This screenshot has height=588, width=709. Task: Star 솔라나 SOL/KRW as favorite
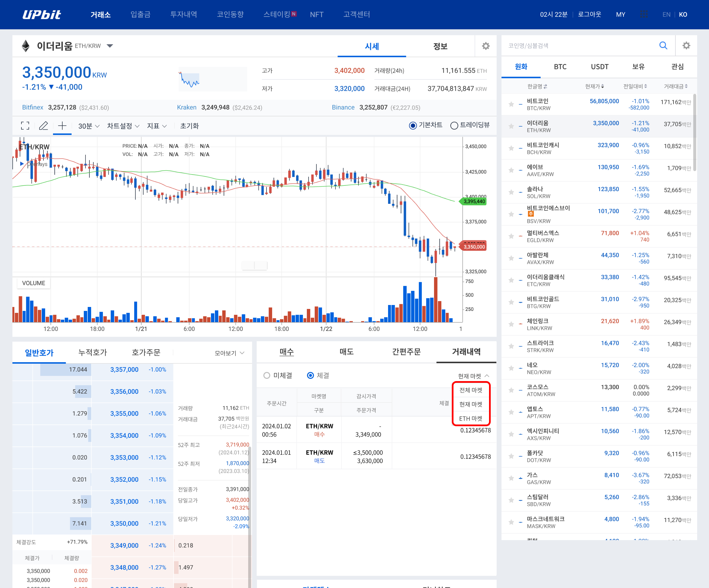pyautogui.click(x=511, y=192)
